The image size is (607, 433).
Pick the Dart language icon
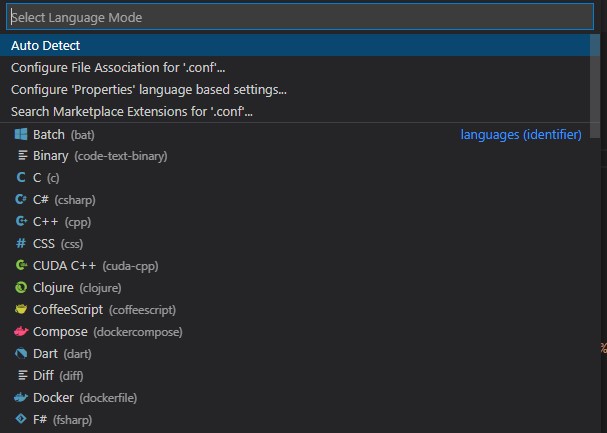[x=21, y=353]
